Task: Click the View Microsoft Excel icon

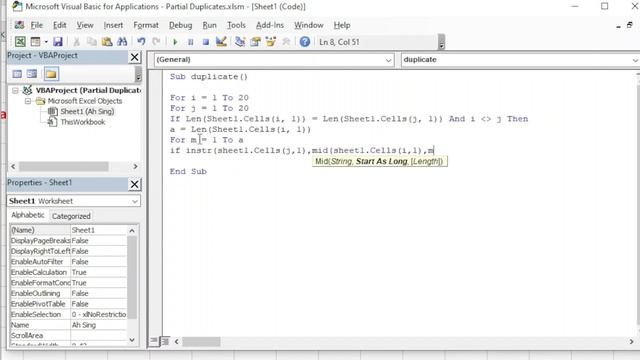Action: [x=20, y=42]
